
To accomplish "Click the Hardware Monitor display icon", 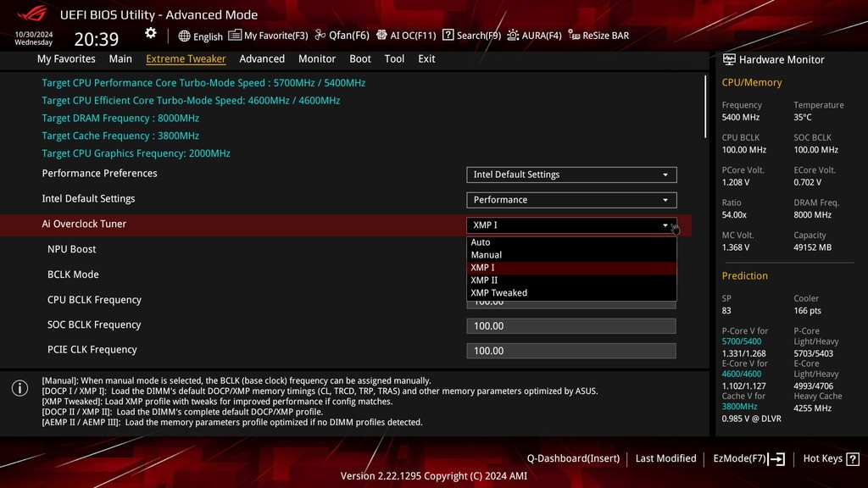I will [x=729, y=59].
